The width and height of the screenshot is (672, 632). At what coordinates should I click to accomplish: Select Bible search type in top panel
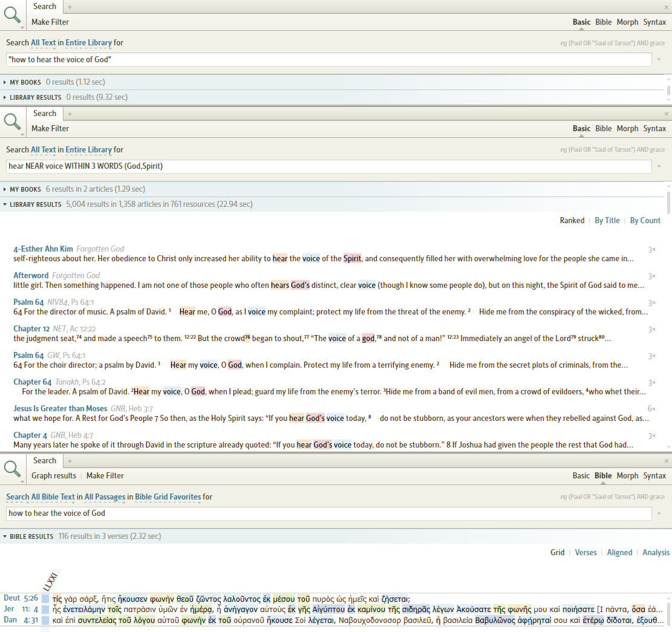click(x=604, y=22)
